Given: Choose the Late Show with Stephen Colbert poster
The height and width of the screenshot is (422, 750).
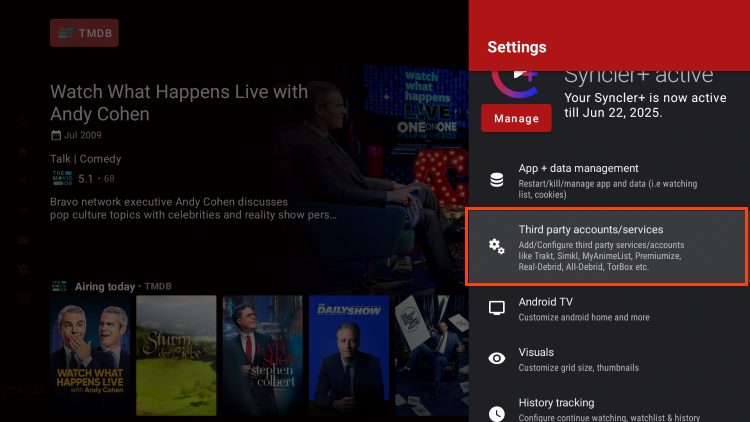Looking at the screenshot, I should 262,355.
